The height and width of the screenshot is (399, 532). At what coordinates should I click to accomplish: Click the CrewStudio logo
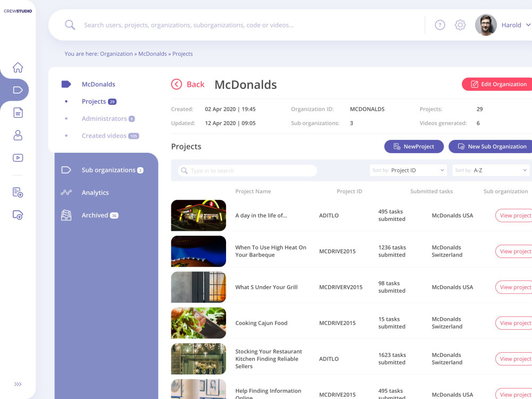18,11
